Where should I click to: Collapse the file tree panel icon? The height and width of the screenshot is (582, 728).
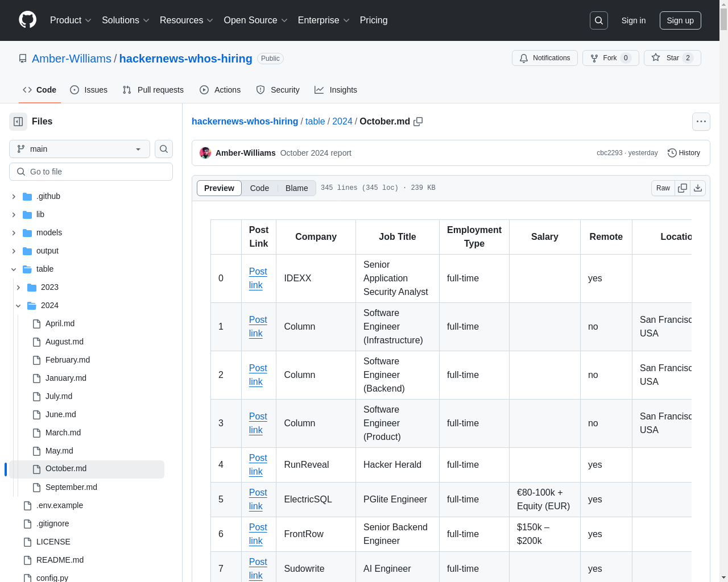(x=18, y=122)
